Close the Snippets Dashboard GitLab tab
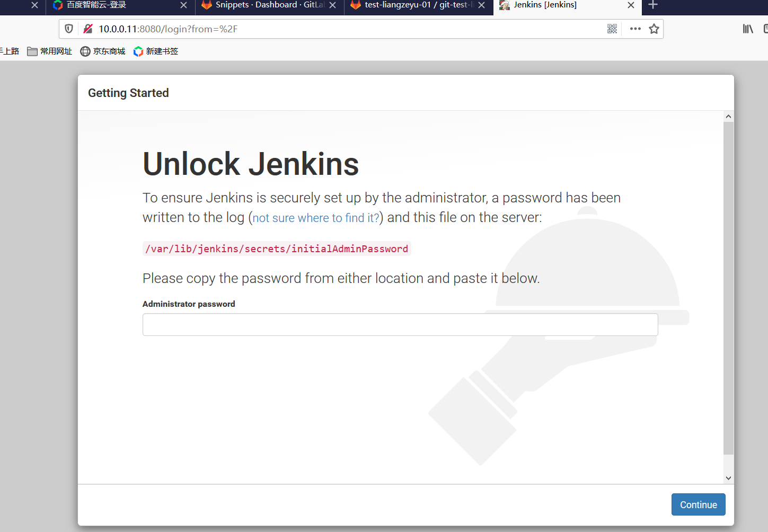Viewport: 768px width, 532px height. pos(332,5)
